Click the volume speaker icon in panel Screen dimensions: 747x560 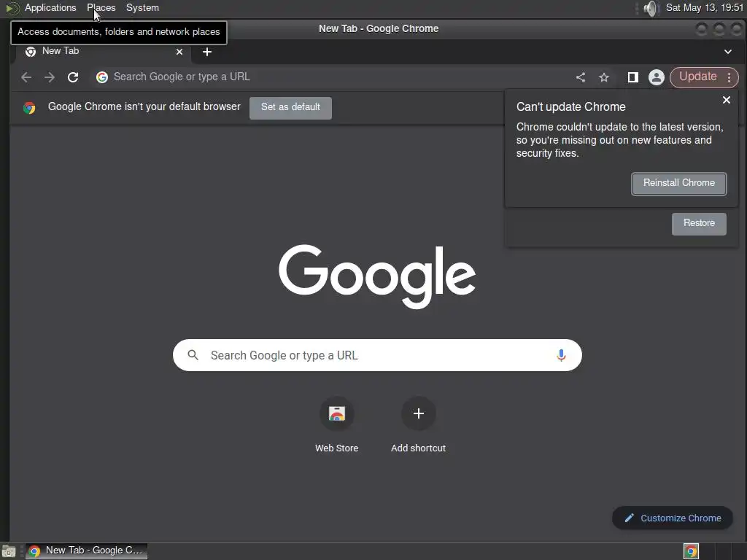click(650, 8)
